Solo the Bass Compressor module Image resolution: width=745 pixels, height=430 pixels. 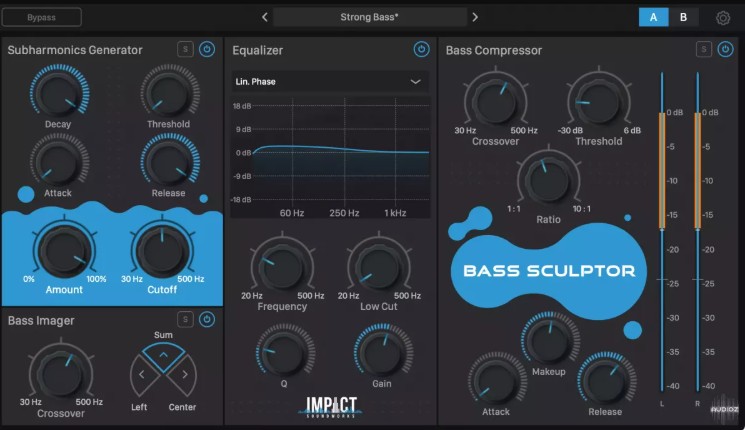(x=704, y=49)
